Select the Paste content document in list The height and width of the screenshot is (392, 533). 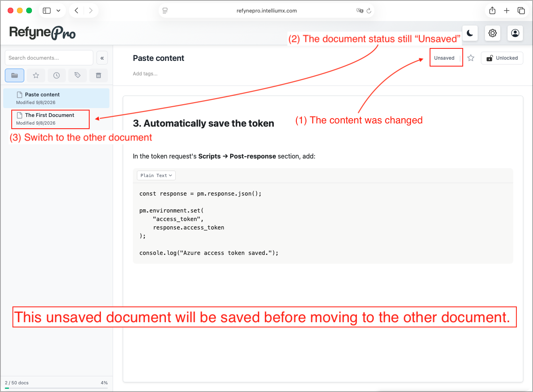pos(56,98)
